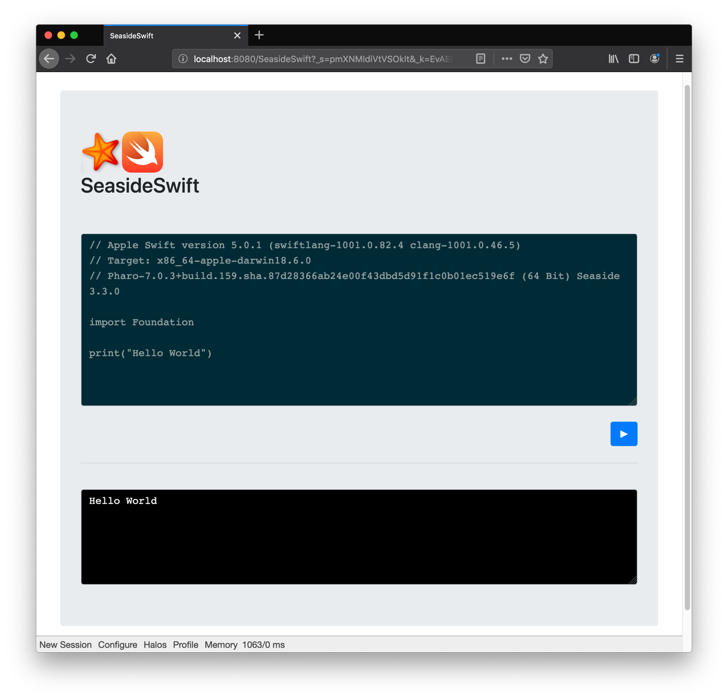Open page actions three-dots menu

point(507,59)
